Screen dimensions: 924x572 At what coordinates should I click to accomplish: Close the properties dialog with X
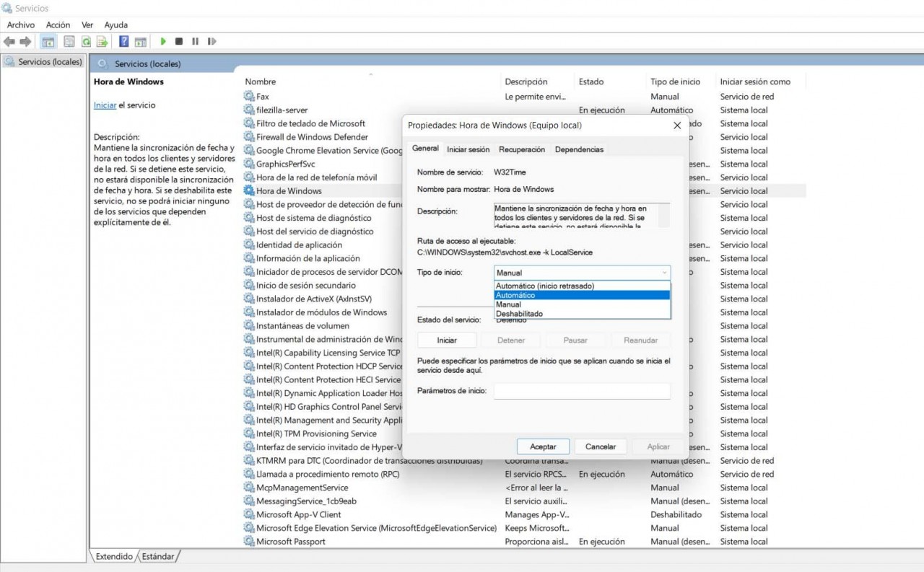[x=677, y=125]
